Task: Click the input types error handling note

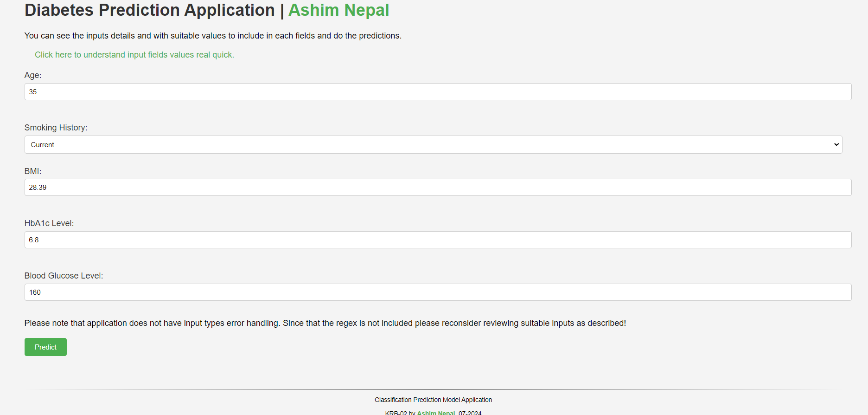Action: tap(325, 323)
